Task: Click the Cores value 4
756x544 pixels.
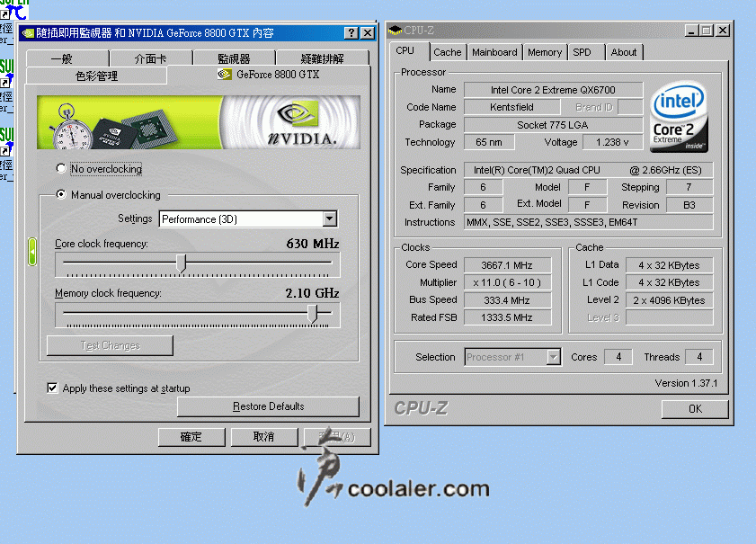Action: [x=618, y=357]
